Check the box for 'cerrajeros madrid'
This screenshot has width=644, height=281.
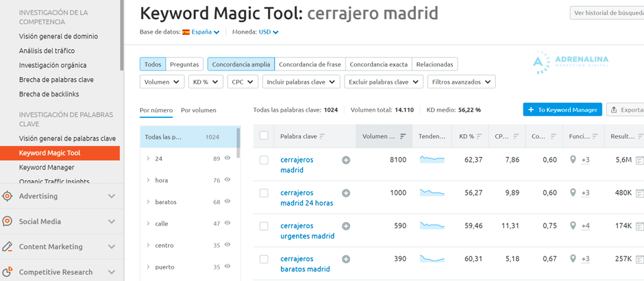(264, 160)
